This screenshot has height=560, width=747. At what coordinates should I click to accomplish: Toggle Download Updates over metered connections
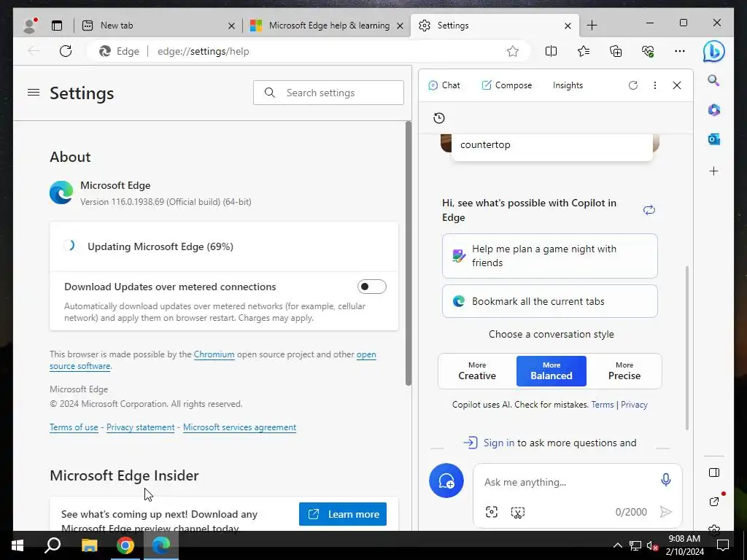click(371, 287)
